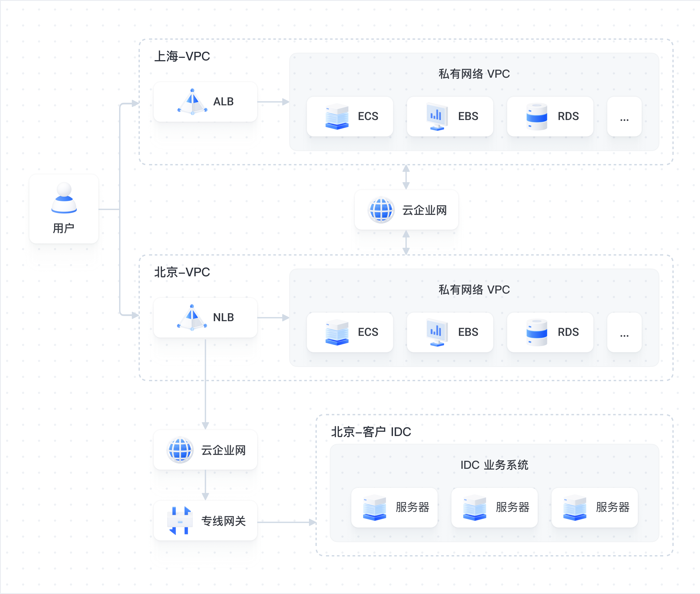Click RDS database icon in 北京-VPC
This screenshot has height=594, width=700.
pyautogui.click(x=537, y=332)
